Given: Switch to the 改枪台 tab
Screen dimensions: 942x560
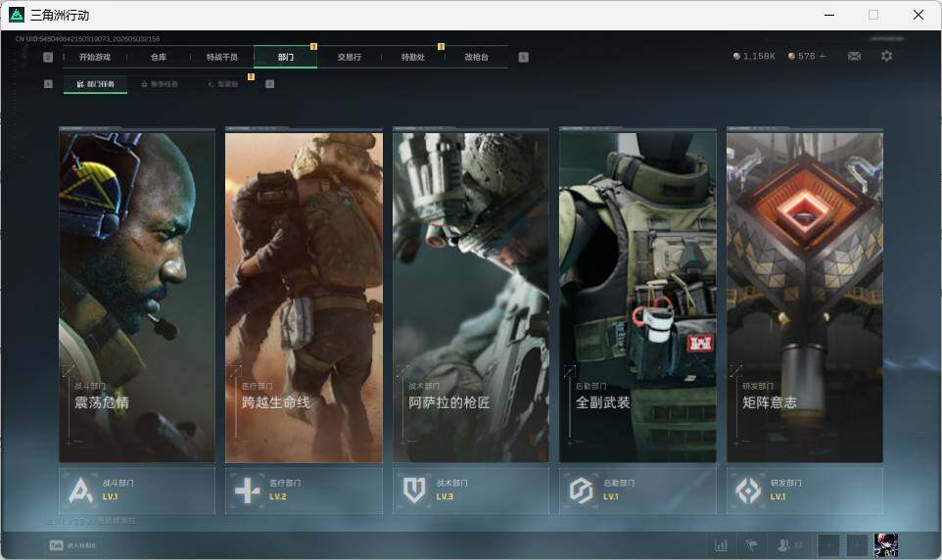Looking at the screenshot, I should coord(477,57).
